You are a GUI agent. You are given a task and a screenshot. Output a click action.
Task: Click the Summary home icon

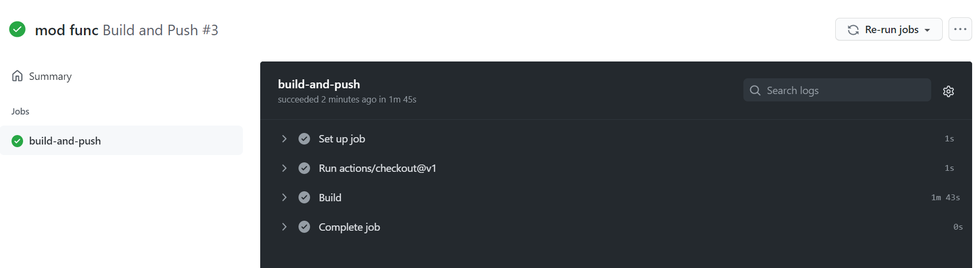(x=17, y=76)
